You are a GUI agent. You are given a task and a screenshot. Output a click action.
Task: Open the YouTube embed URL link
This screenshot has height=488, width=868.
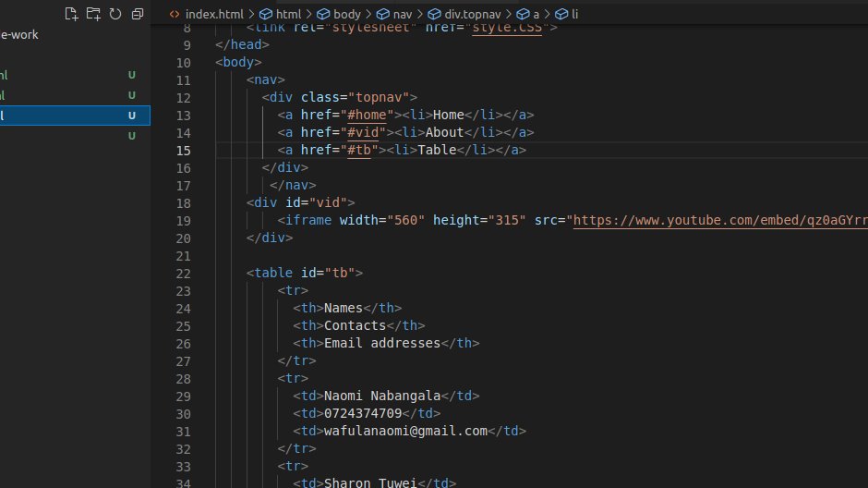[x=720, y=221]
